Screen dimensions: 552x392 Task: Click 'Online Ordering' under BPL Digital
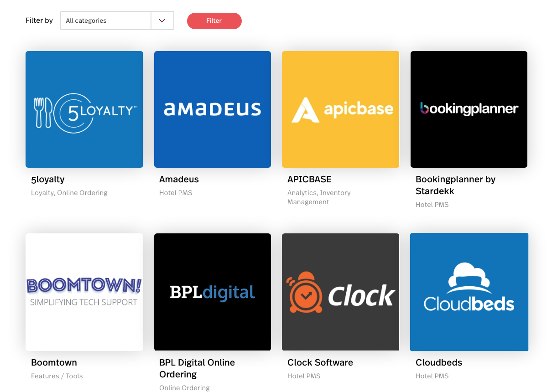click(184, 388)
